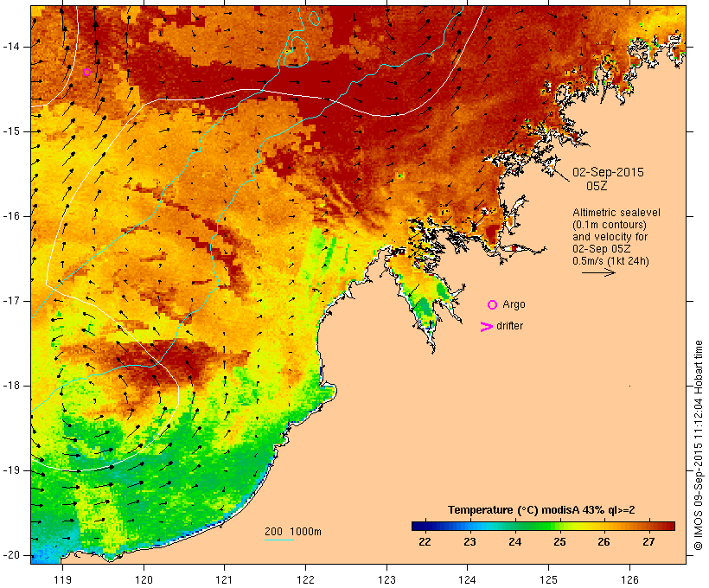Click longitude axis label '122'

pos(305,580)
